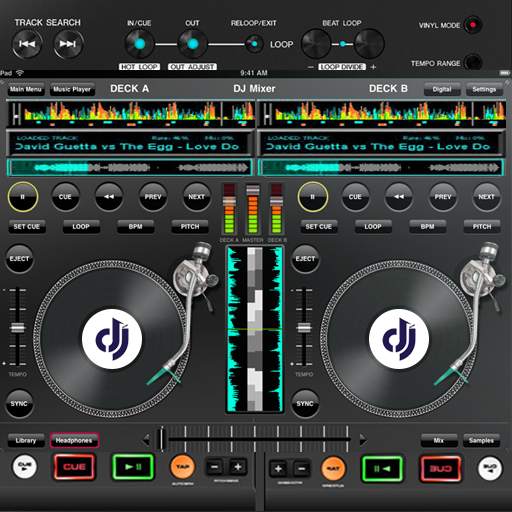Viewport: 512px width, 512px height.
Task: Click the plus beside LOOP DIVIDE
Action: point(373,67)
